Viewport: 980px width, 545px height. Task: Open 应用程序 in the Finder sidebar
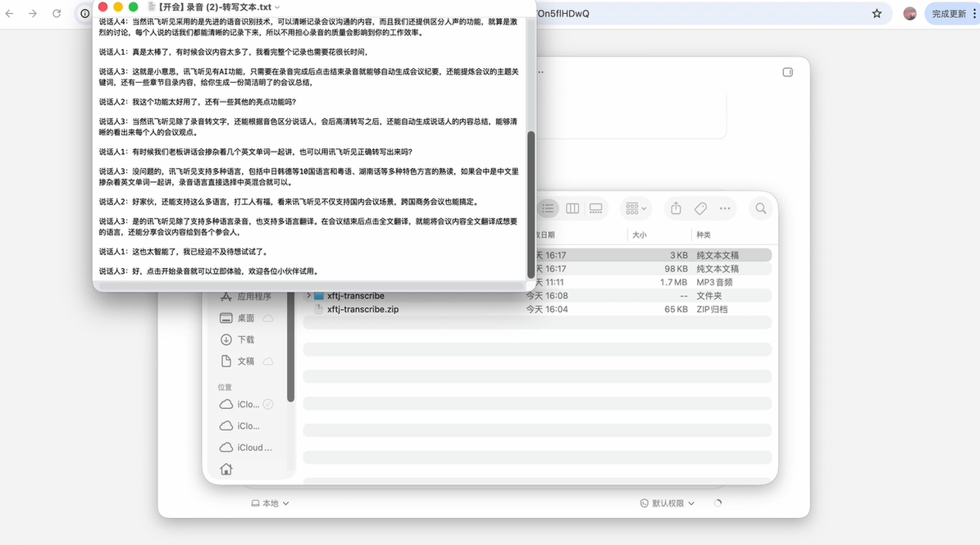coord(246,297)
